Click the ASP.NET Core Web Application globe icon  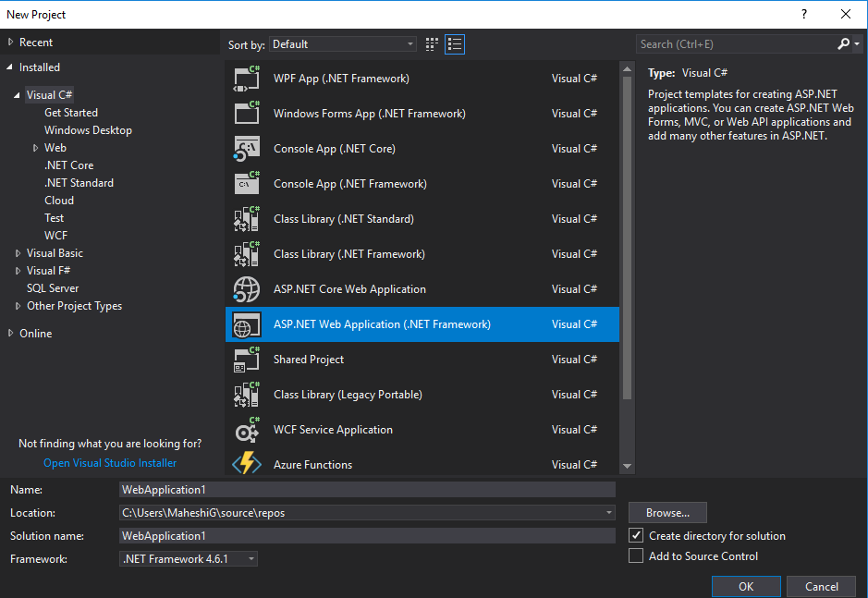[246, 289]
